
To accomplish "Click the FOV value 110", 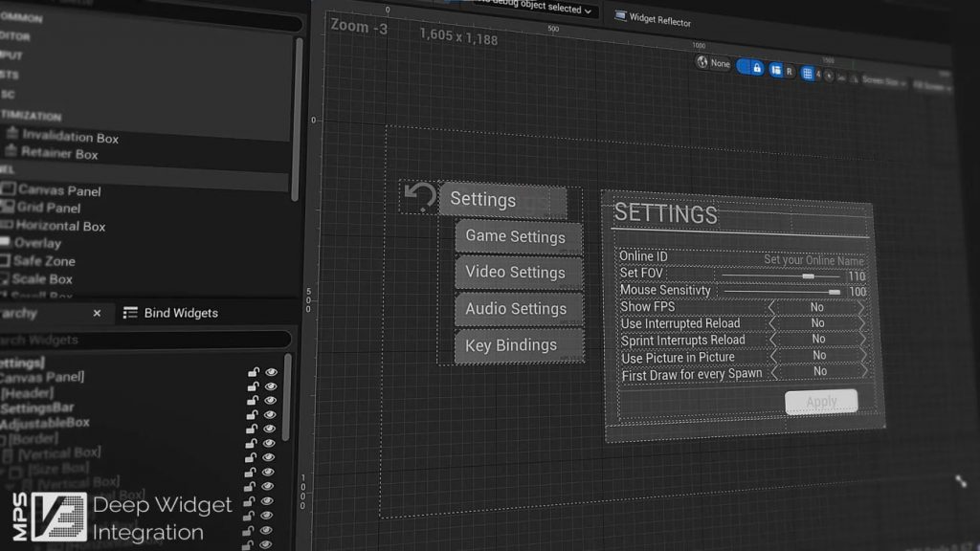I will [x=857, y=276].
